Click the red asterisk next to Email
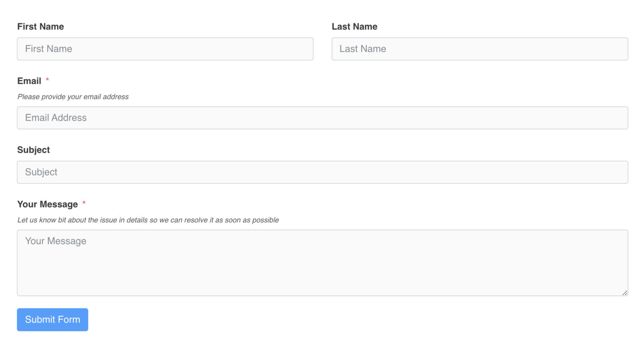 point(47,79)
